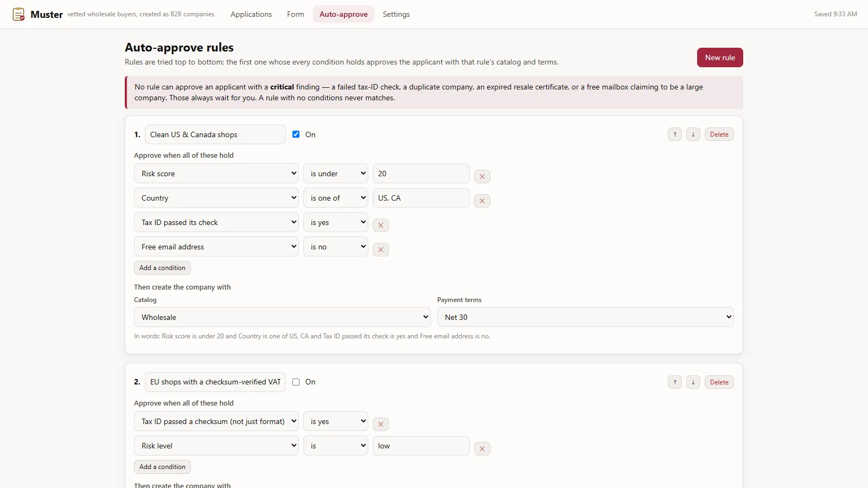Move rule 1 up with arrow
The image size is (868, 488).
coord(675,134)
